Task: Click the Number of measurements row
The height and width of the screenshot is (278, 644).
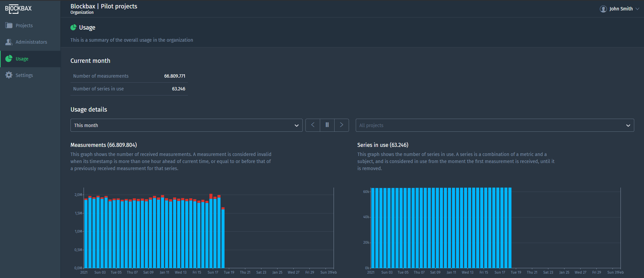Action: coord(129,76)
